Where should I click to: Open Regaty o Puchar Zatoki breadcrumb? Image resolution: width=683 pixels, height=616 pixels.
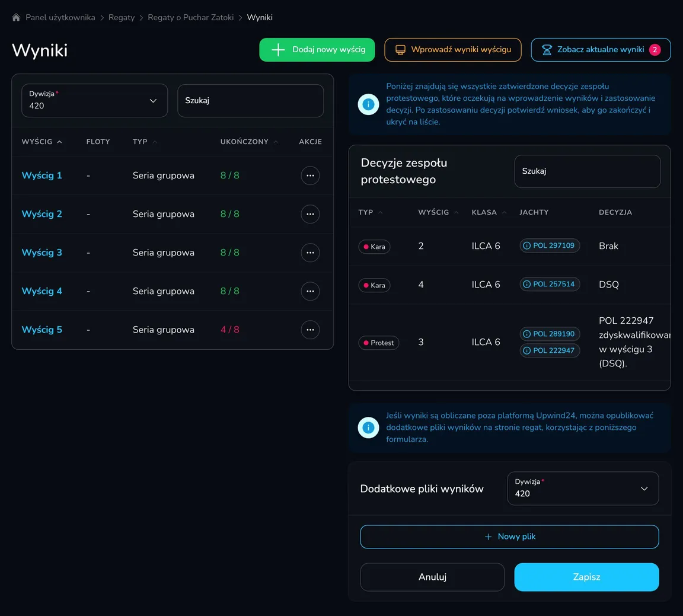[190, 17]
